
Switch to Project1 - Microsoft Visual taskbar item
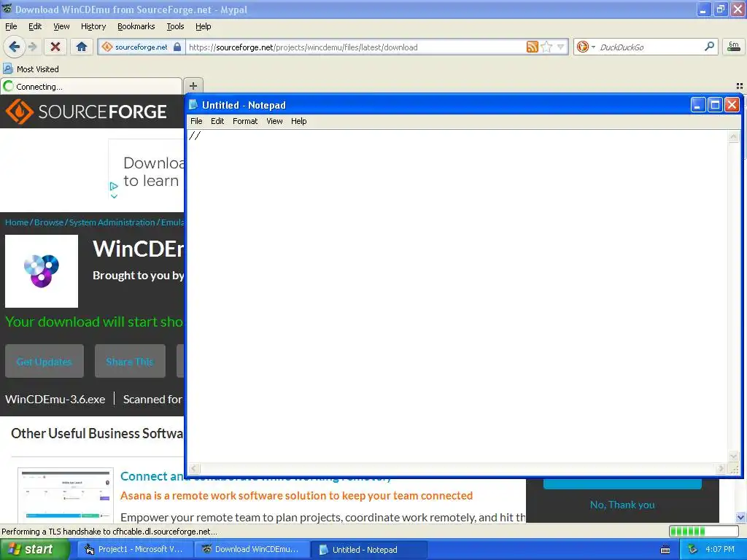(x=135, y=549)
